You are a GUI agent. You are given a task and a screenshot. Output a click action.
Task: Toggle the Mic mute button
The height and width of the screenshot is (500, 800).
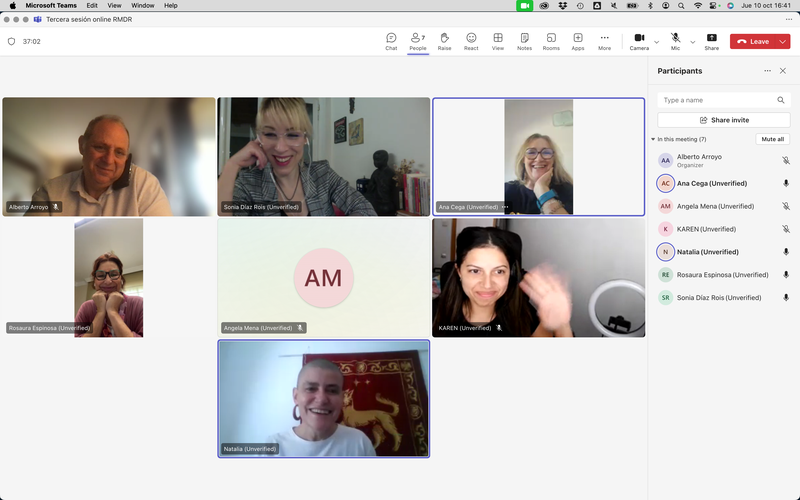point(676,41)
